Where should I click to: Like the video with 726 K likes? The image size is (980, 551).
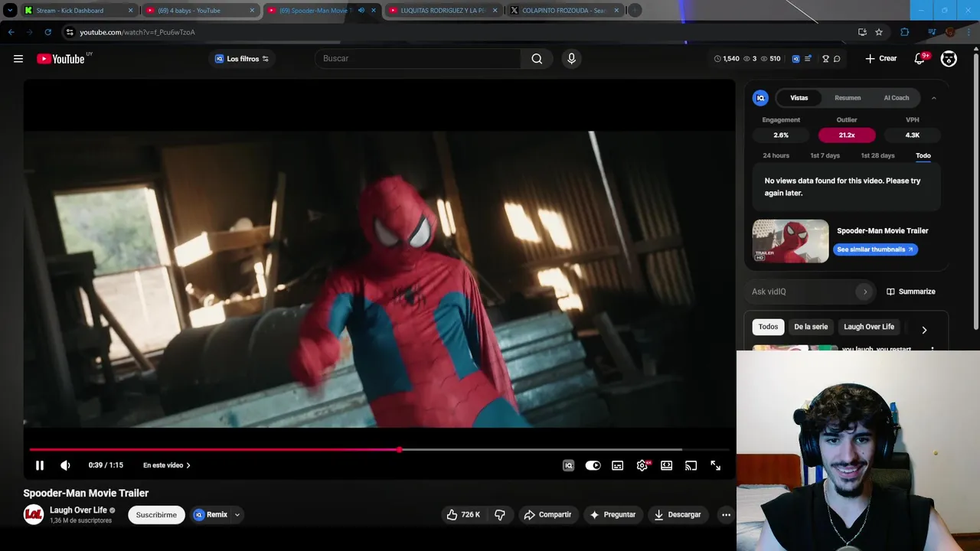click(x=462, y=515)
